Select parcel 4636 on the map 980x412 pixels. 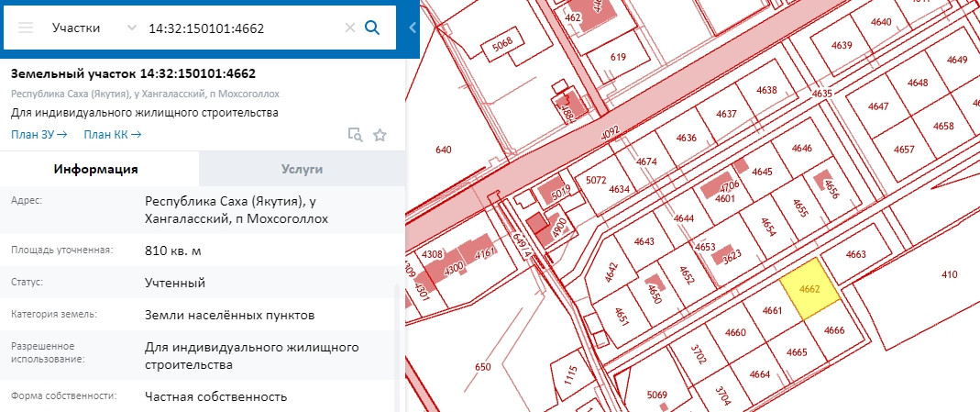(x=687, y=138)
